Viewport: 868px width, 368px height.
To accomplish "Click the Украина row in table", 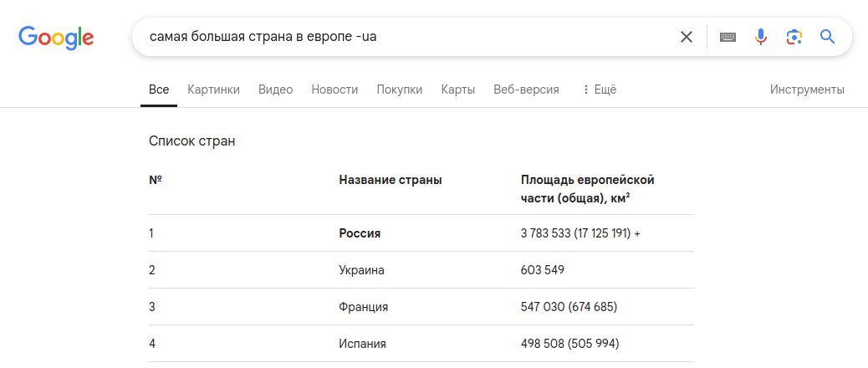I will pos(361,270).
